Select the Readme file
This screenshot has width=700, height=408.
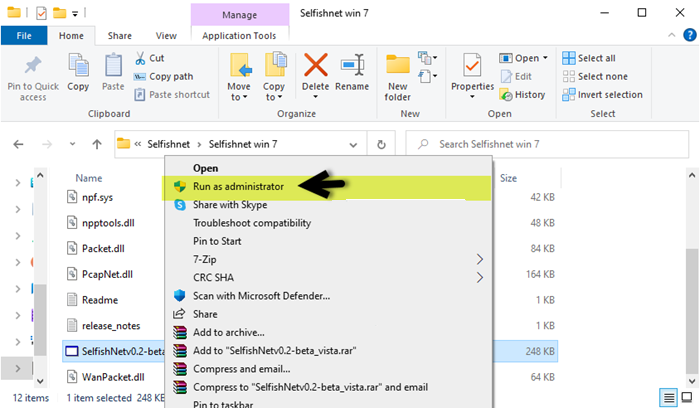point(100,300)
